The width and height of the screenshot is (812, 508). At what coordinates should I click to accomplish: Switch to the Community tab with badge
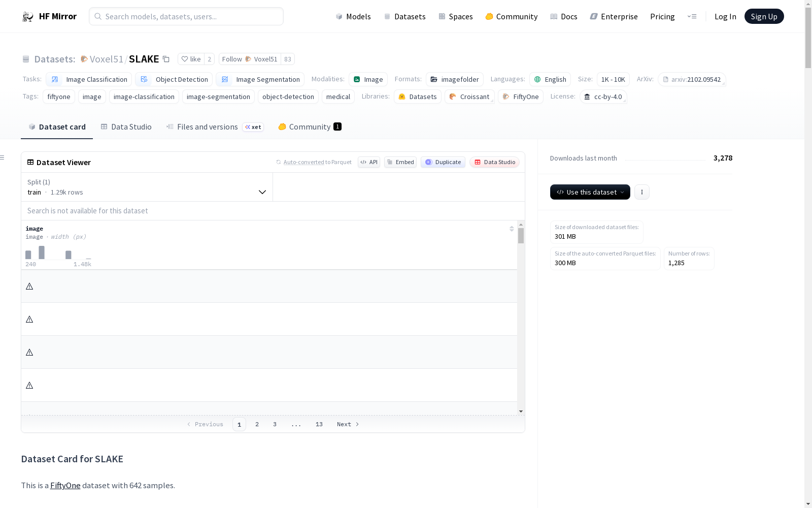(310, 127)
